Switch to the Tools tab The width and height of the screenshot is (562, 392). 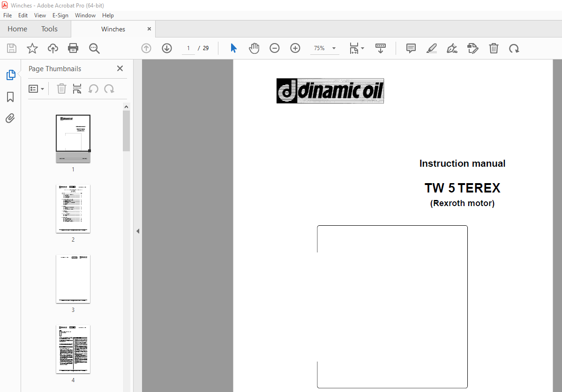tap(49, 29)
